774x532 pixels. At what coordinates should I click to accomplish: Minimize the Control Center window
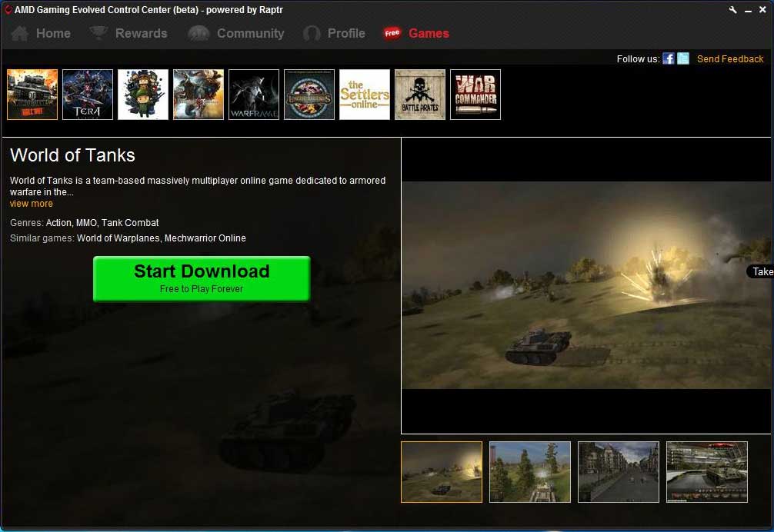pyautogui.click(x=749, y=10)
